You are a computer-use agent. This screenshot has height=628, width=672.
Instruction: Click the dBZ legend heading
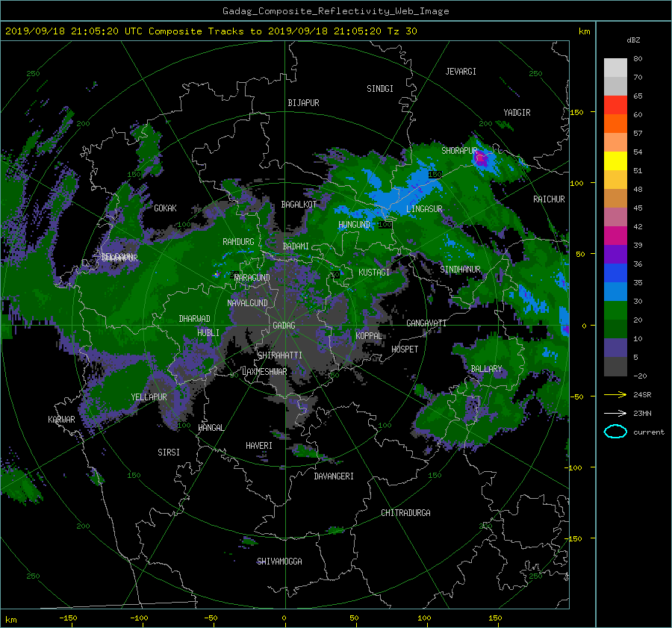[x=633, y=40]
